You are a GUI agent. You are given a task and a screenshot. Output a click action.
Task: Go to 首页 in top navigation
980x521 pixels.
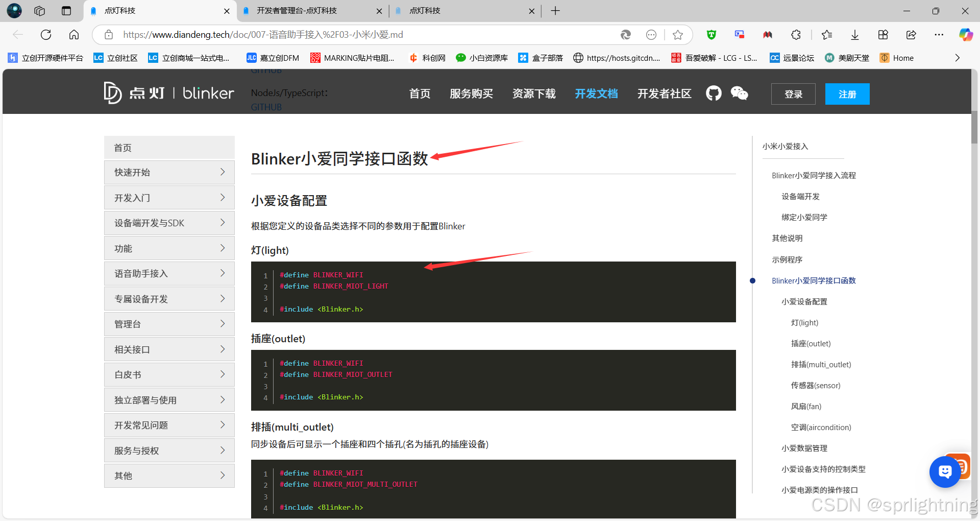pyautogui.click(x=420, y=93)
